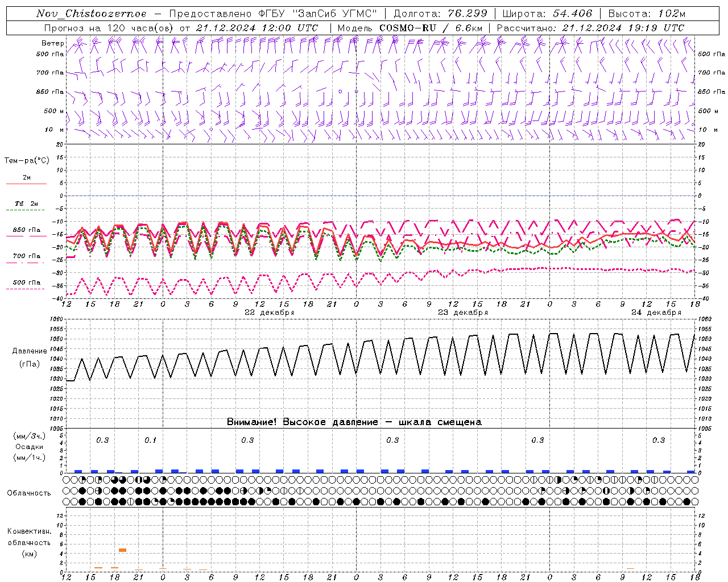Select the 24 декабря date marker
The image size is (728, 582).
pyautogui.click(x=656, y=312)
